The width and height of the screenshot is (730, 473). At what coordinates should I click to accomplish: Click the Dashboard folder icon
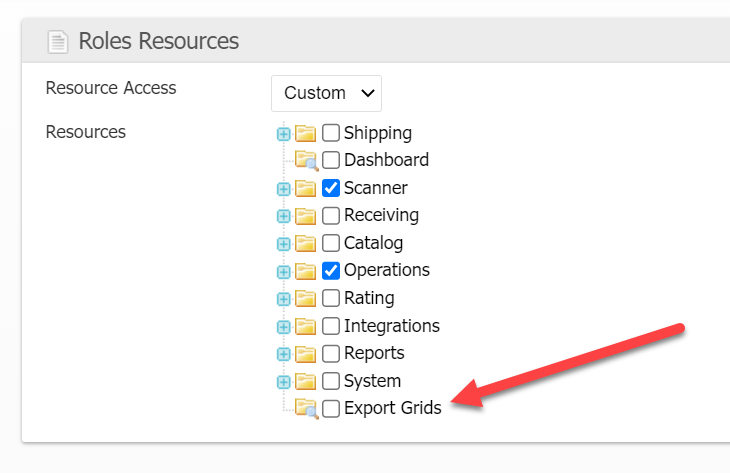coord(306,160)
